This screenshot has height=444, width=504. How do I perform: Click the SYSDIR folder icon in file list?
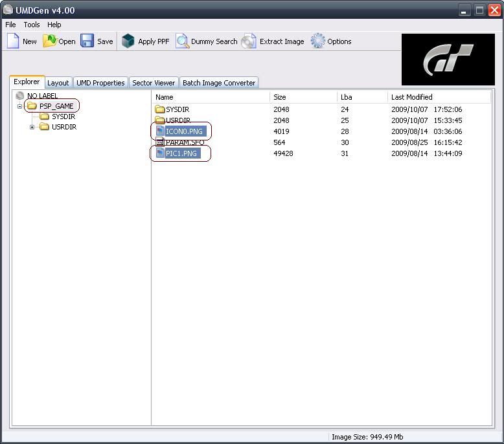click(160, 109)
